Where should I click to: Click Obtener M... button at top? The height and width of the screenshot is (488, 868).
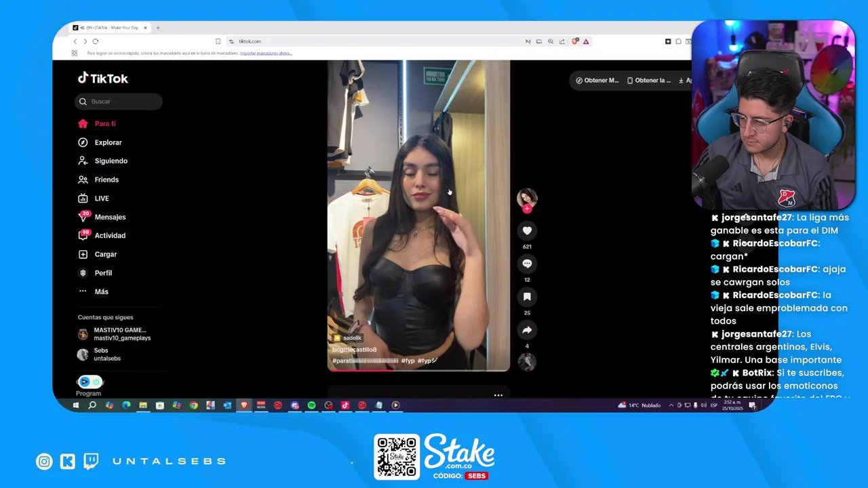(597, 80)
